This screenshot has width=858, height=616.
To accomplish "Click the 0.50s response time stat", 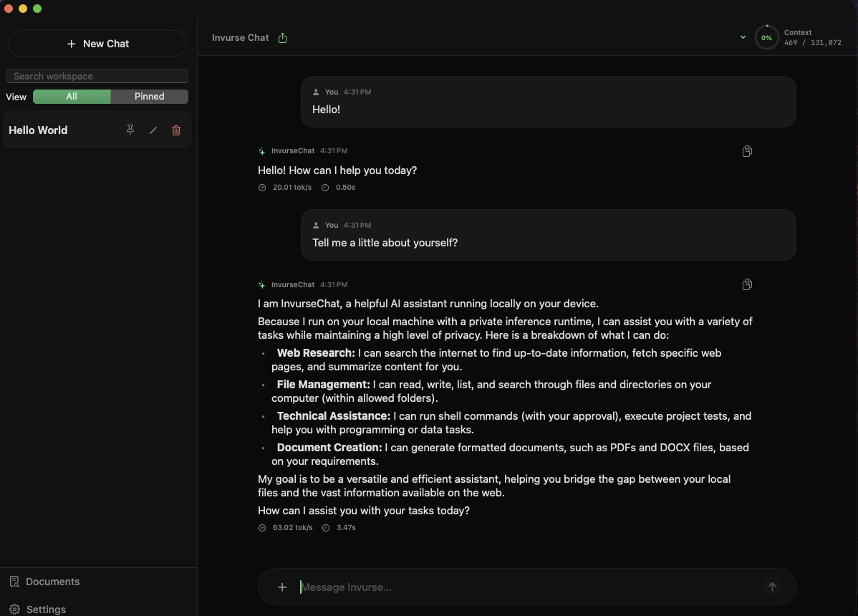I will tap(339, 187).
